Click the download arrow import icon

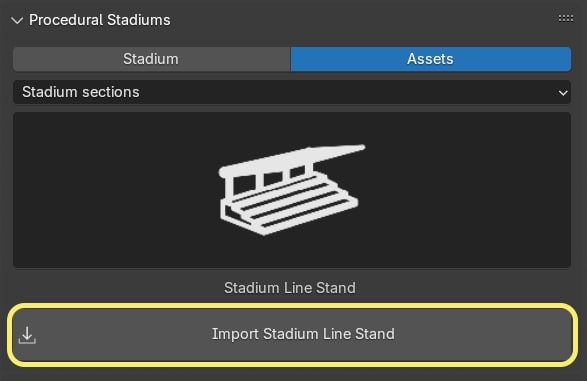[27, 335]
